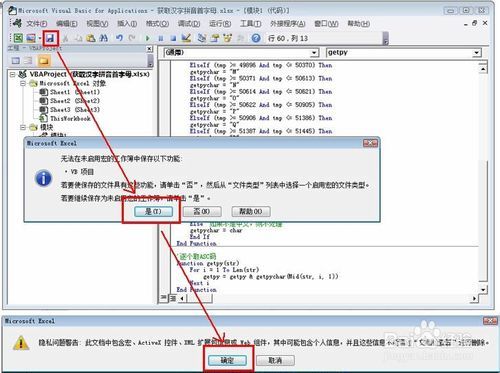Click 取消 in privacy warning dialog
The height and width of the screenshot is (373, 500).
point(275,360)
